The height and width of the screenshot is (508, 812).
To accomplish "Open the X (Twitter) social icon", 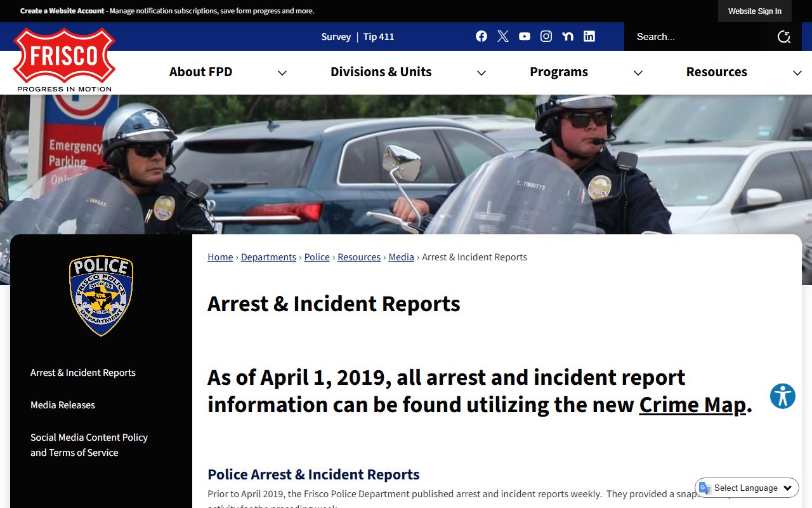I will click(503, 36).
